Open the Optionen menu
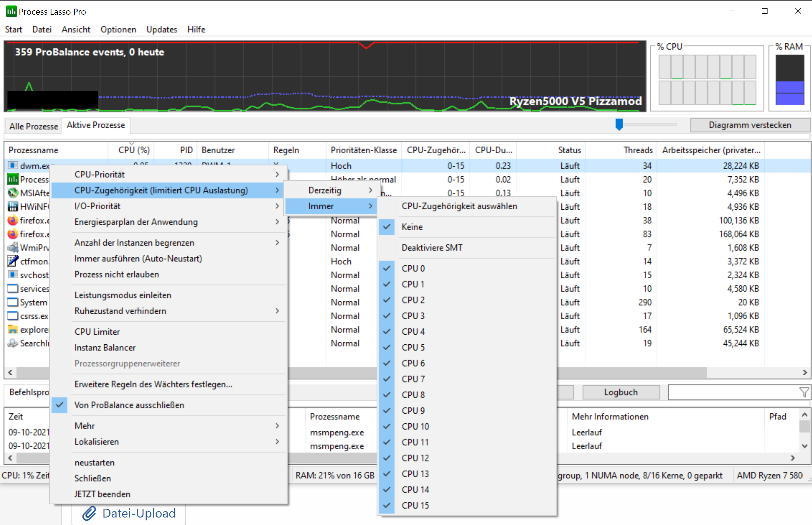 tap(118, 29)
